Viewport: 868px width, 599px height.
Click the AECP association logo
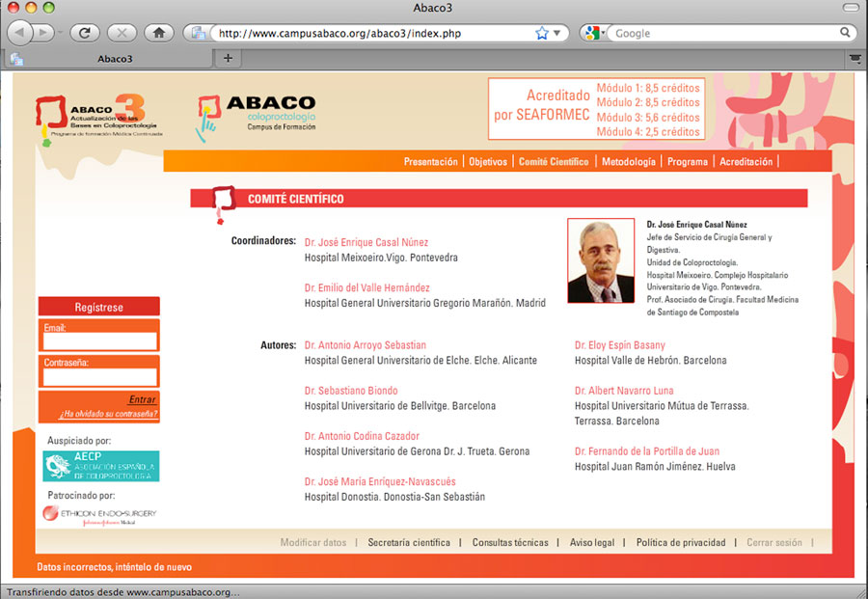tap(100, 466)
